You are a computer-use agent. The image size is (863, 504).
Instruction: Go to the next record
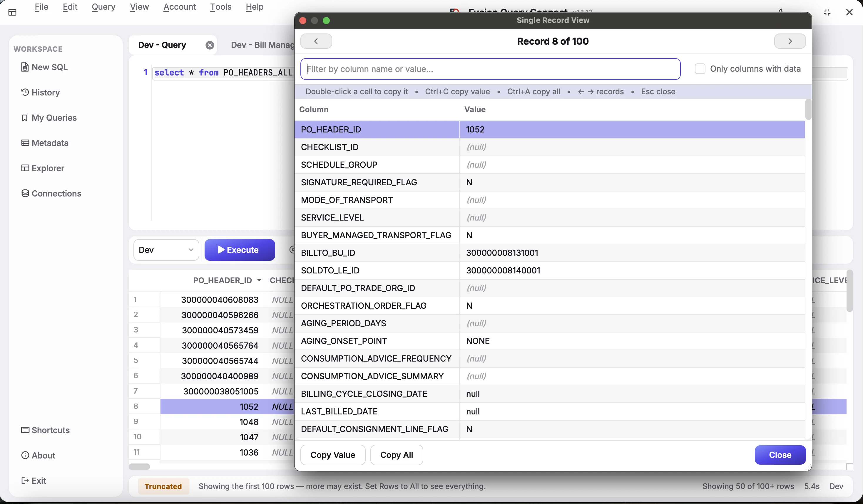click(x=790, y=41)
